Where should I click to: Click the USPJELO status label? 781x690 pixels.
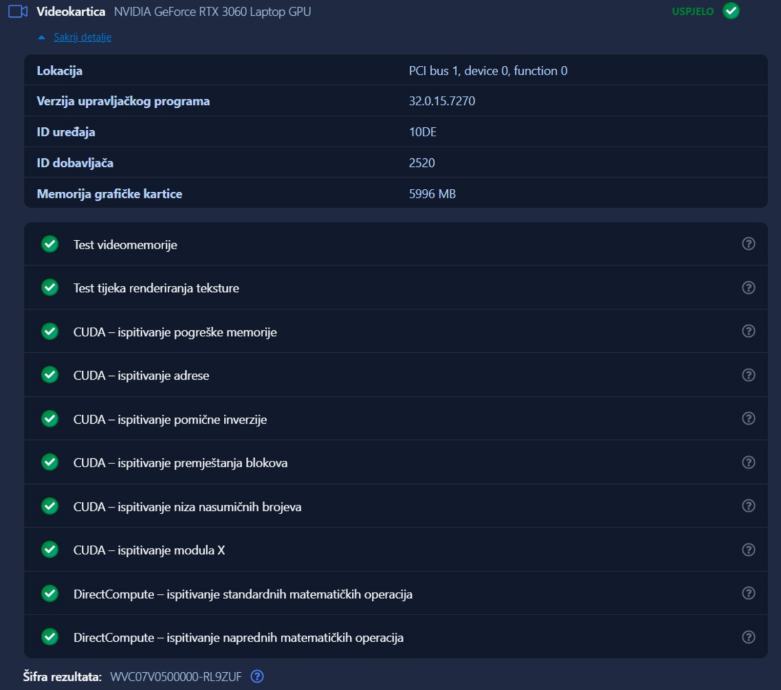[692, 11]
